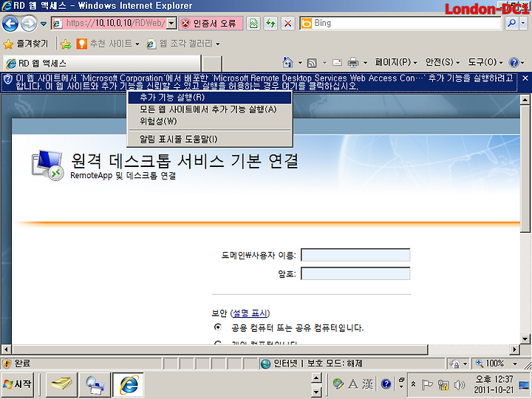Open the 페이지(P) menu
The width and height of the screenshot is (532, 399).
click(395, 62)
